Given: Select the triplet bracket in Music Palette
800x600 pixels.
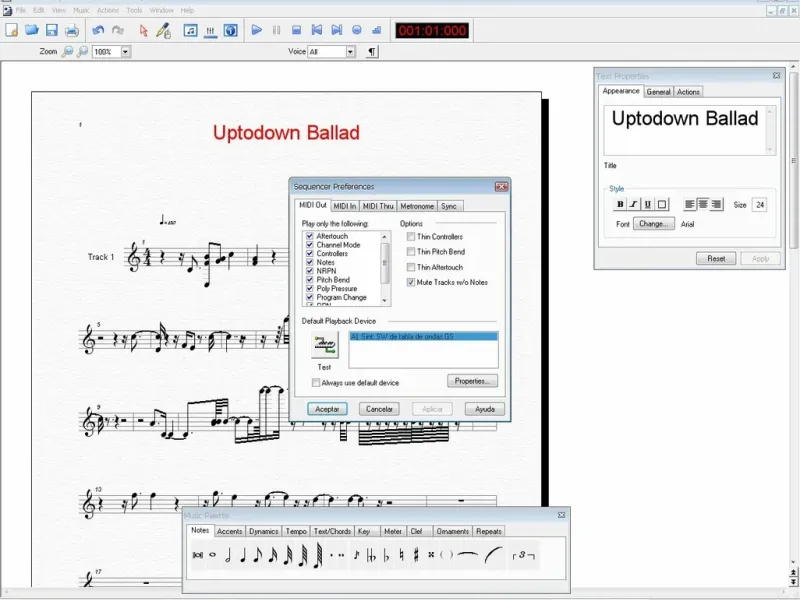Looking at the screenshot, I should pos(523,555).
